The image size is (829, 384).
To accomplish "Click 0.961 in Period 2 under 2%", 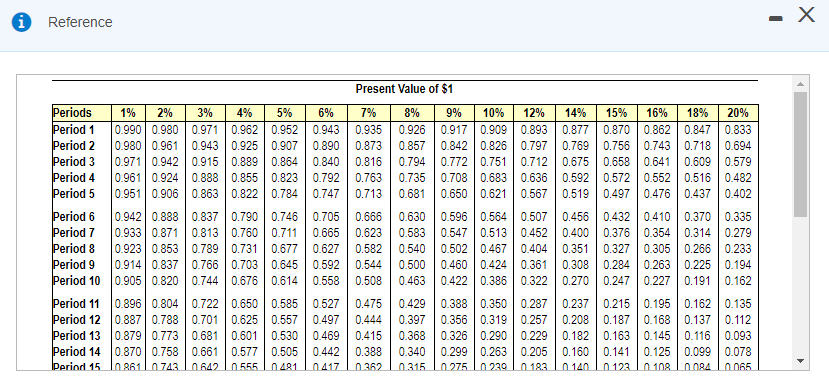I will tap(165, 145).
